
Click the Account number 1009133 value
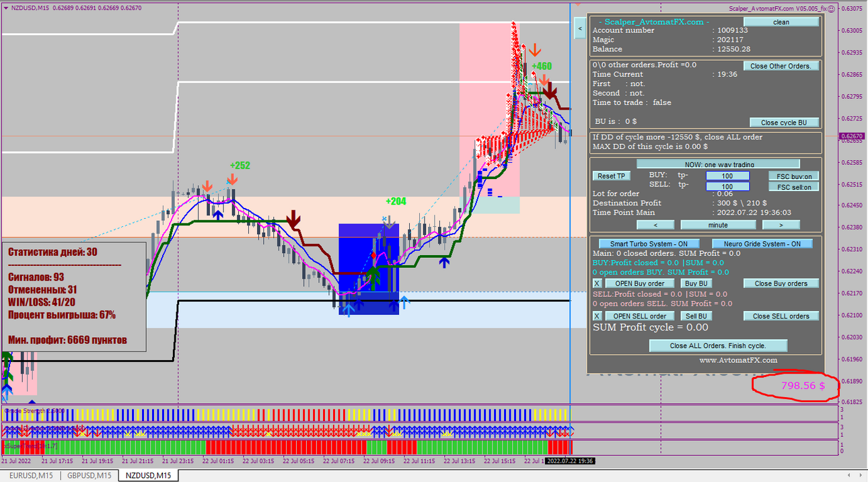[732, 30]
